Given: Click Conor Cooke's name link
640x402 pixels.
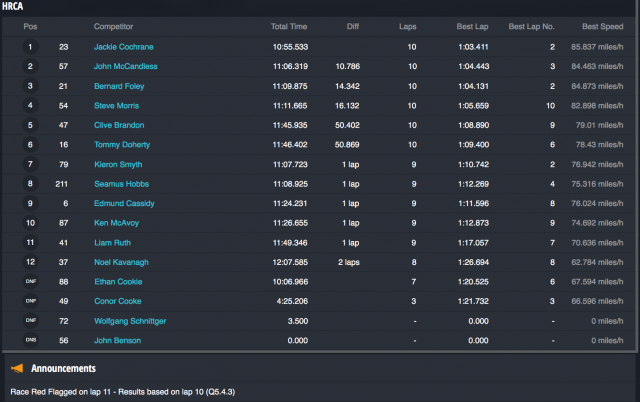Looking at the screenshot, I should (x=117, y=301).
